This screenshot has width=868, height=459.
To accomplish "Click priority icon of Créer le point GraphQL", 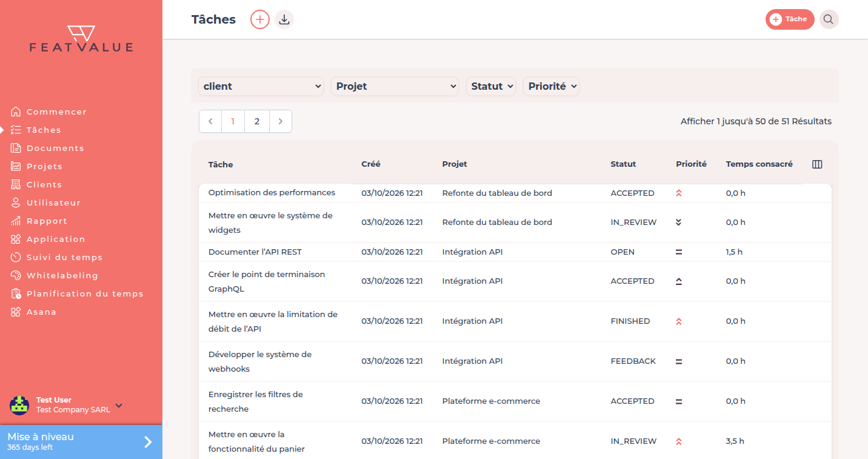I will click(679, 281).
